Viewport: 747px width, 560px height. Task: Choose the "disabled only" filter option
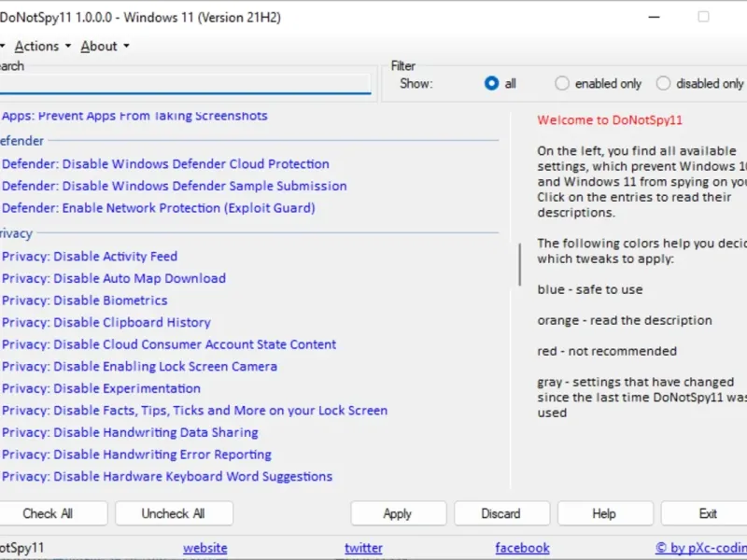click(x=664, y=83)
